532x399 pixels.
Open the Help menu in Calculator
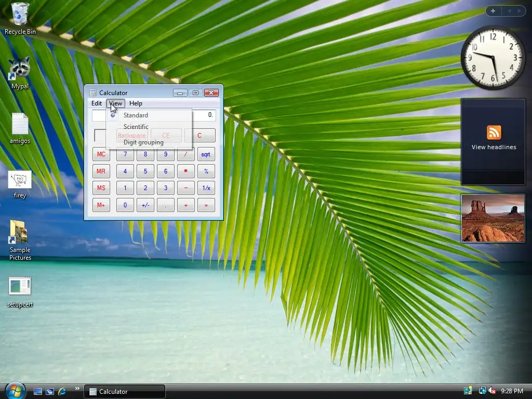click(x=136, y=103)
